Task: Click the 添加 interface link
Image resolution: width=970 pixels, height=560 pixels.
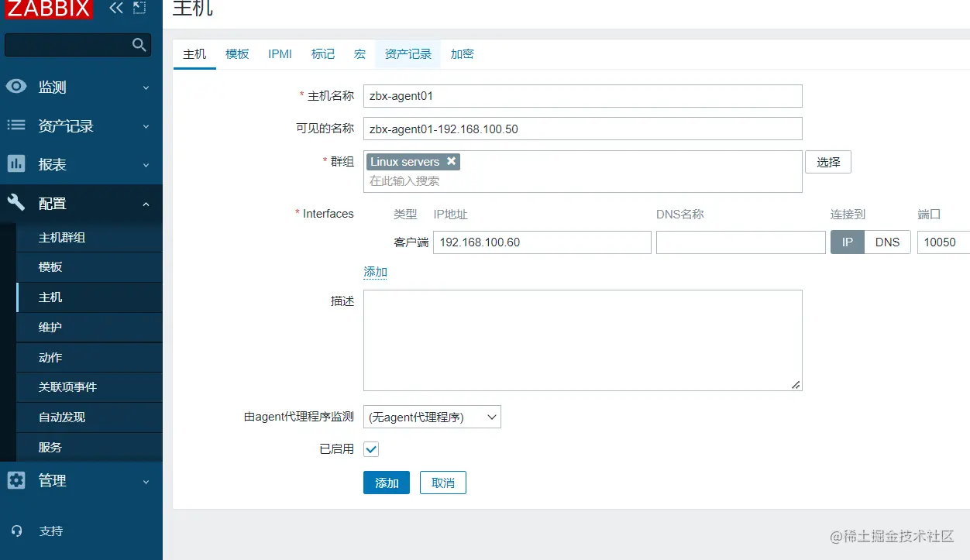Action: point(375,272)
